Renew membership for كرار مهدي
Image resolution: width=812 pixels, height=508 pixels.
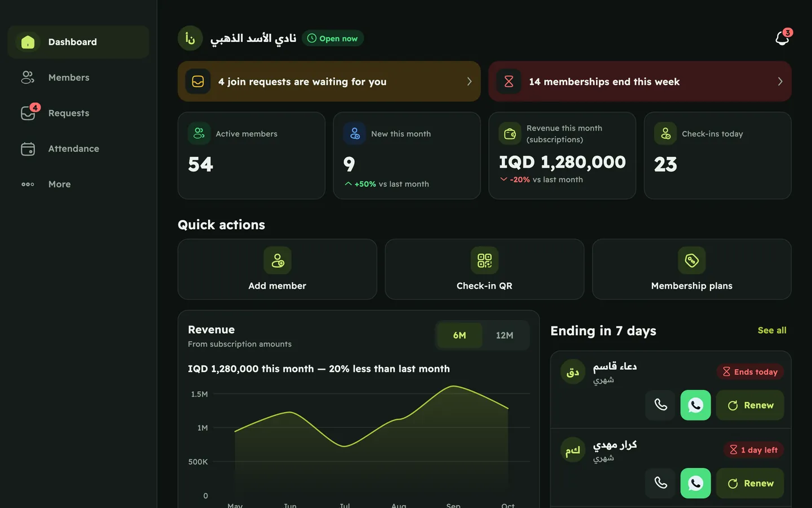coord(750,483)
